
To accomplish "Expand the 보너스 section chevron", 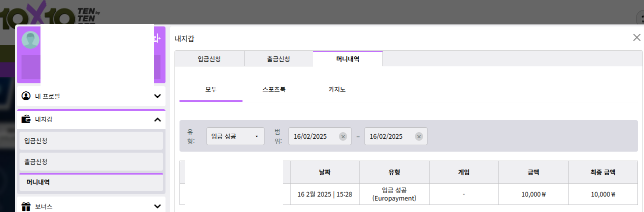I will pyautogui.click(x=157, y=206).
